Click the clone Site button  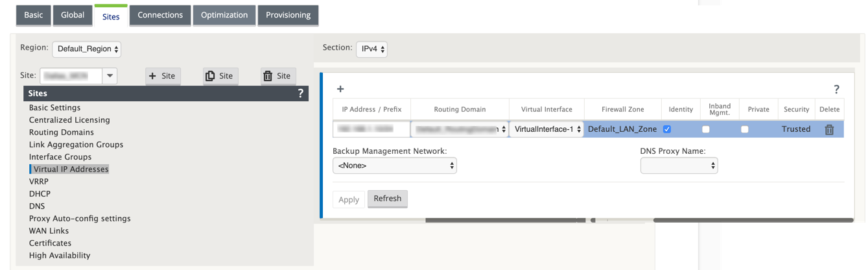220,76
